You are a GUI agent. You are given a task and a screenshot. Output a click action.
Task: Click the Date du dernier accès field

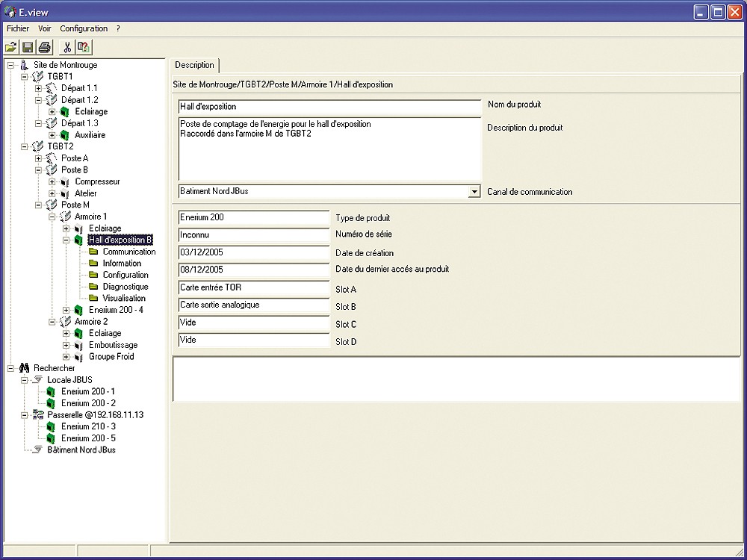(254, 270)
